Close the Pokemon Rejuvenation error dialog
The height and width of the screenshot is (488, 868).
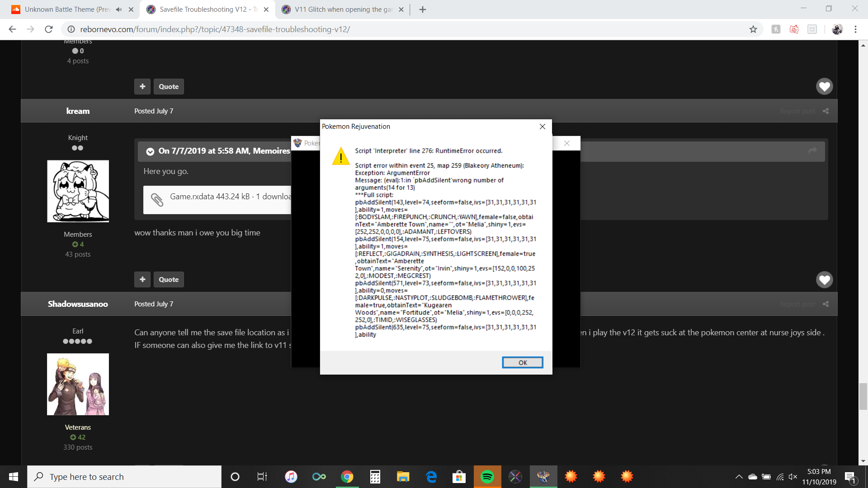pyautogui.click(x=542, y=127)
